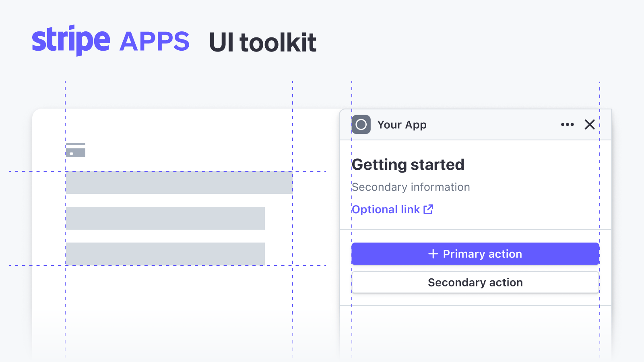Click the UI toolkit title
This screenshot has width=644, height=362.
pyautogui.click(x=262, y=42)
